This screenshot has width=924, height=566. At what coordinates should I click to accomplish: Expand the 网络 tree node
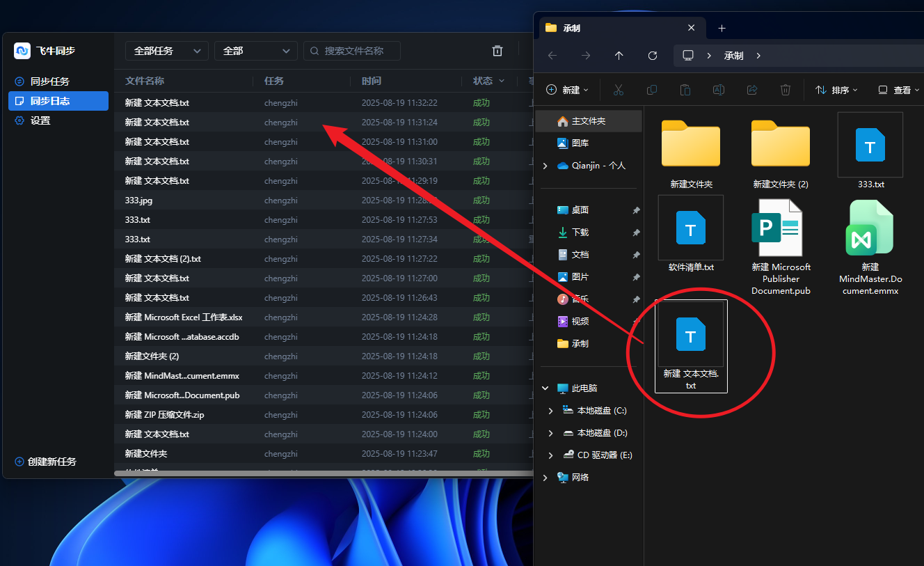[x=545, y=478]
